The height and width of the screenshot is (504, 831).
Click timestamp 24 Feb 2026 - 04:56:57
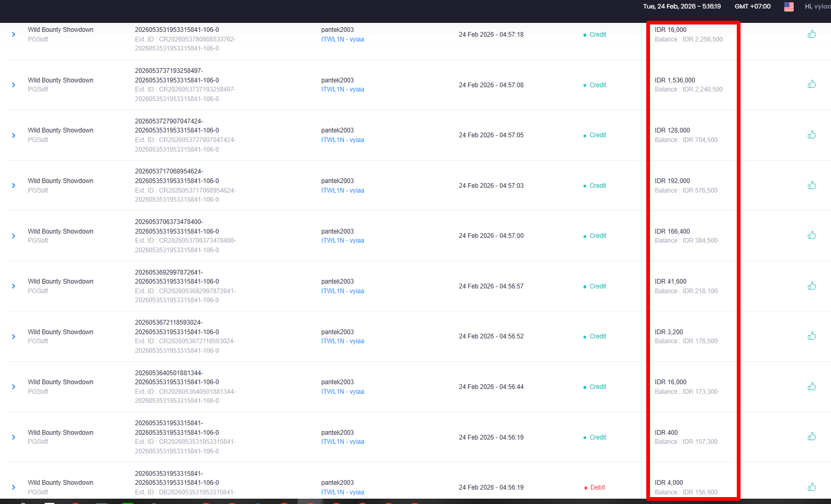coord(491,286)
